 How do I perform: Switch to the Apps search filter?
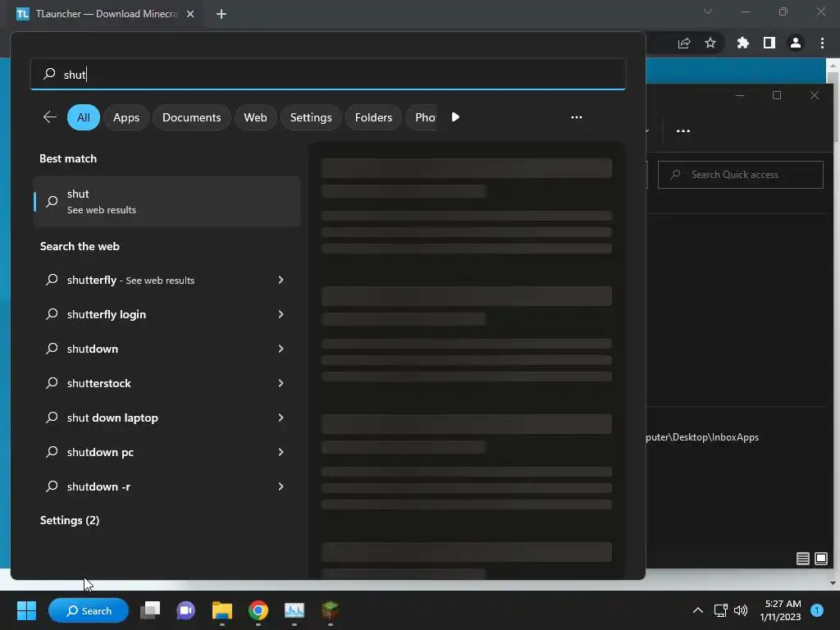(x=126, y=117)
